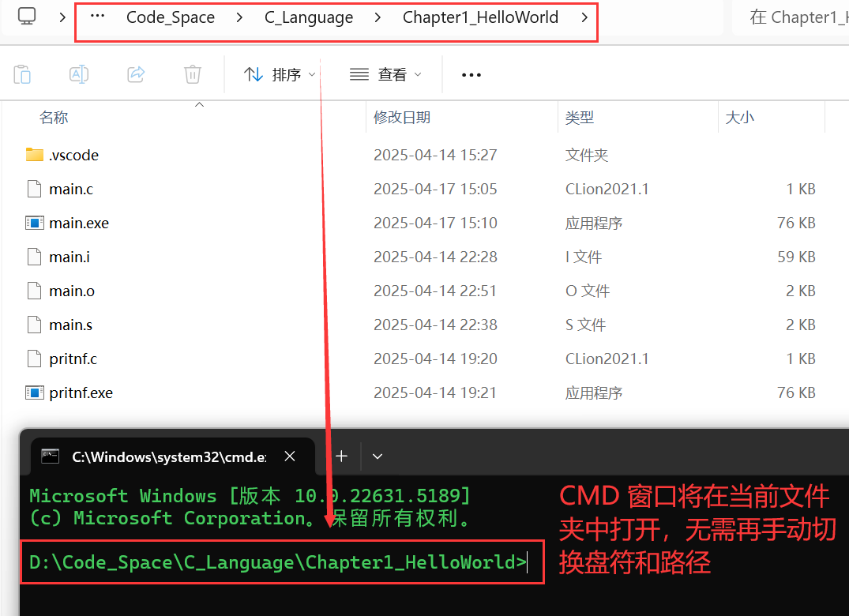This screenshot has height=616, width=849.
Task: Select the main.c file icon
Action: (x=34, y=189)
